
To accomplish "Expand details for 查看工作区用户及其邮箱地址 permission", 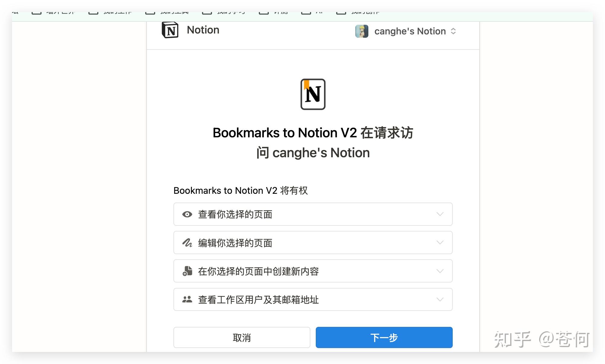I will [x=440, y=299].
